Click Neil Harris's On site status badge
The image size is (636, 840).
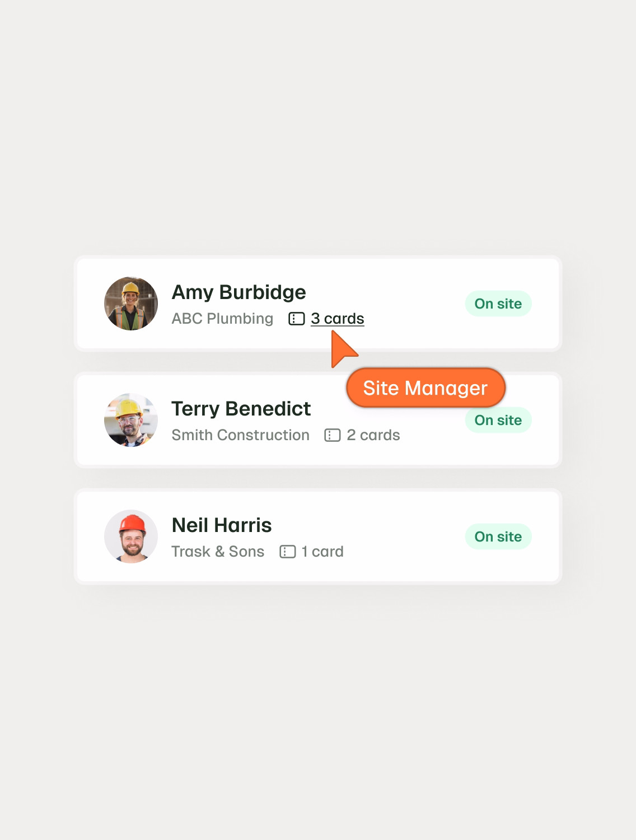(x=498, y=536)
